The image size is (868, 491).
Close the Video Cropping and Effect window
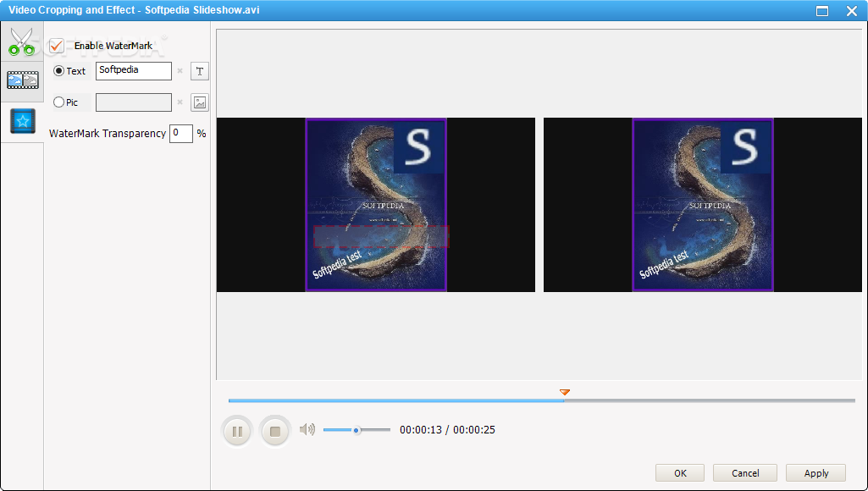852,10
